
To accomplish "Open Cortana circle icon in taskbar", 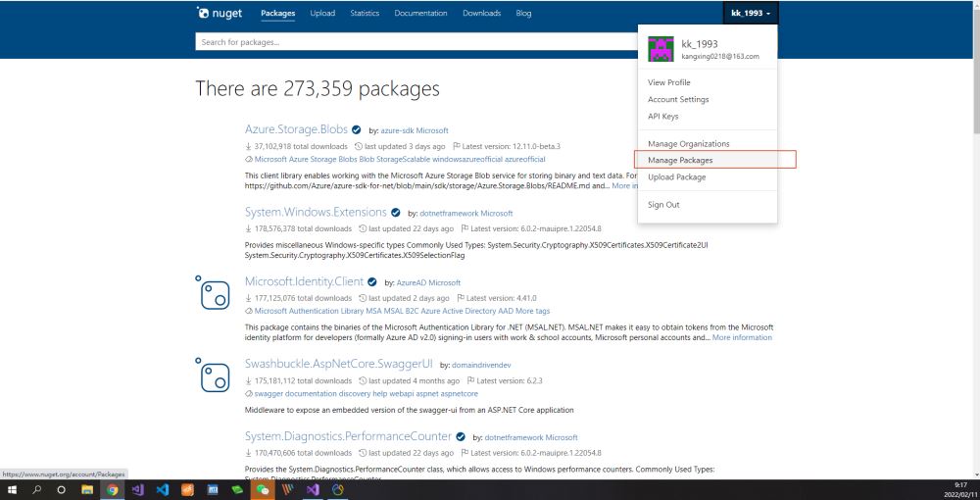I will coord(61,490).
